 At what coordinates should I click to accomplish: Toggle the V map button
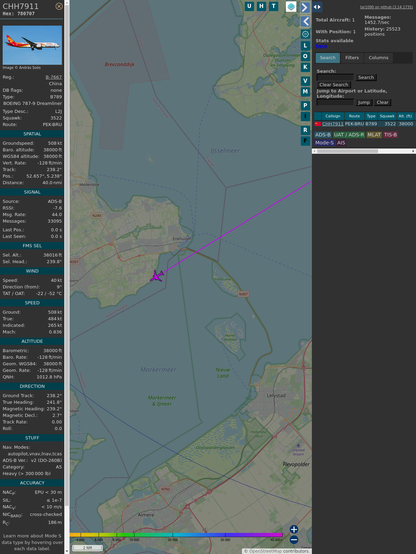pos(305,81)
